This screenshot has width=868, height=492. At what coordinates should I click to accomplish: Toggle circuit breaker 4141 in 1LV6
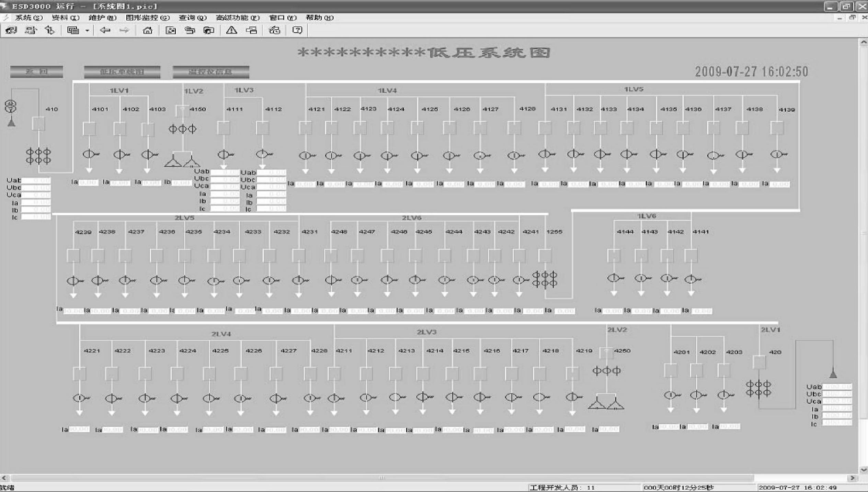click(x=691, y=256)
